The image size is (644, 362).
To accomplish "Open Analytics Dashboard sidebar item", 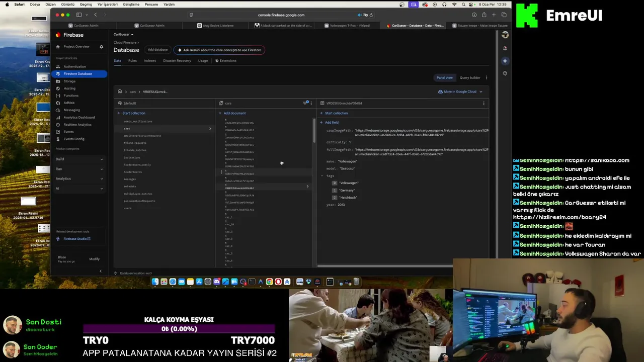I will pyautogui.click(x=79, y=117).
